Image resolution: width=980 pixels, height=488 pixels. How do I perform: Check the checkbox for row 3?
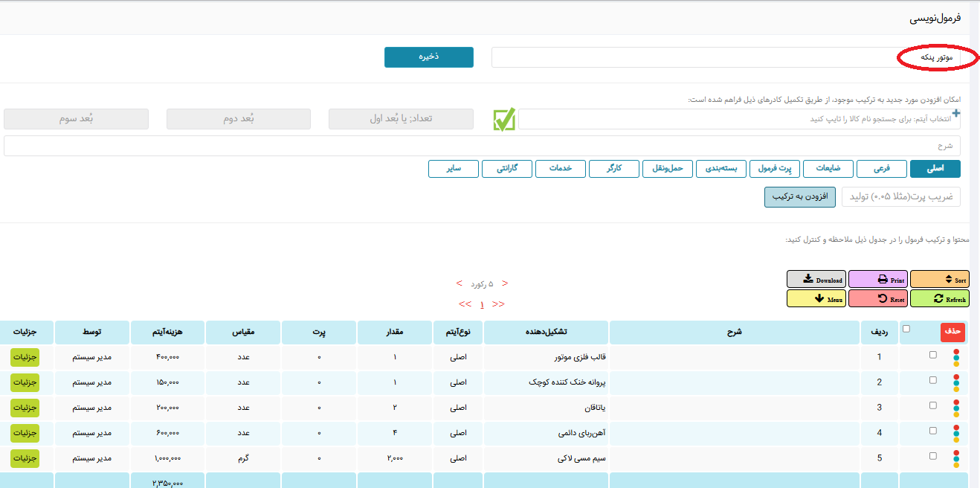933,405
